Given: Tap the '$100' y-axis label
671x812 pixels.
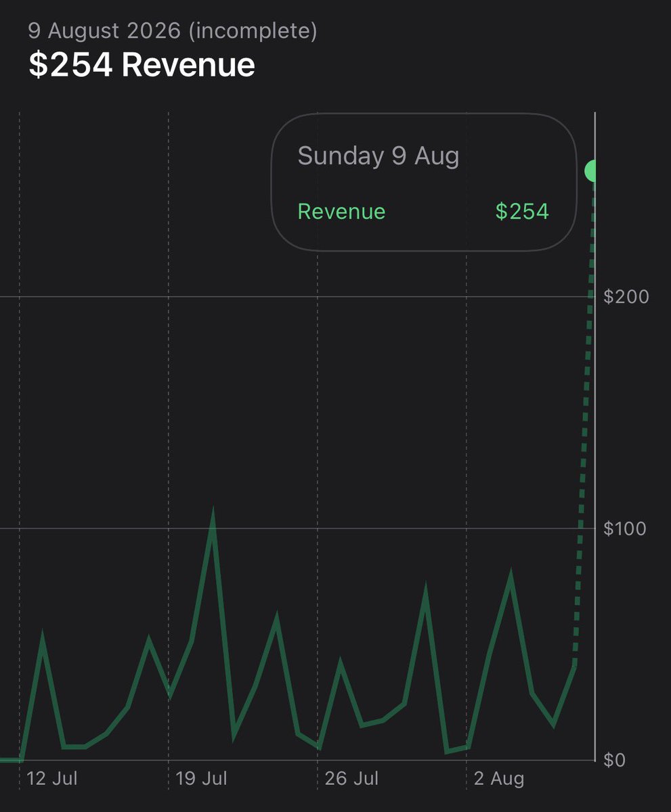Looking at the screenshot, I should 625,528.
